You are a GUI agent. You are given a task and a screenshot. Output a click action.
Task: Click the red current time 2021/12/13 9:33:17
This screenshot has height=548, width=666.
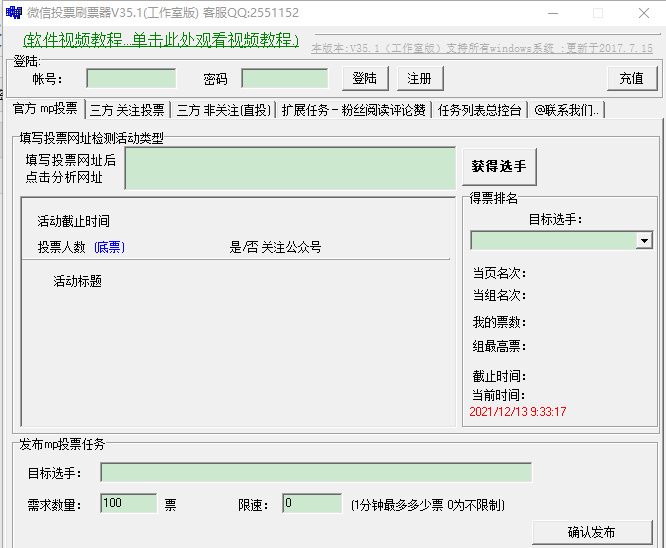pos(518,412)
